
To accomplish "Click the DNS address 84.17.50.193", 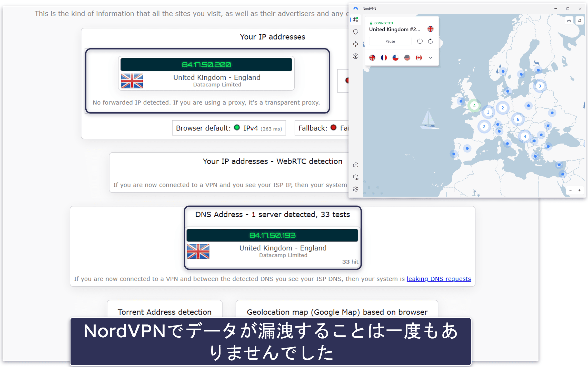I will [272, 235].
